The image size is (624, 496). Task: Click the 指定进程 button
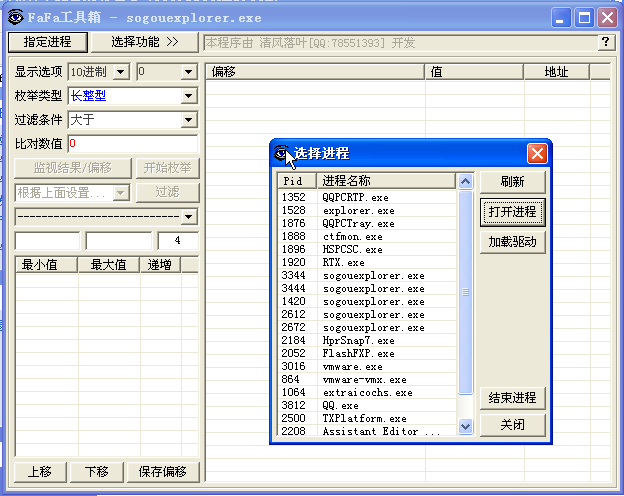coord(48,42)
